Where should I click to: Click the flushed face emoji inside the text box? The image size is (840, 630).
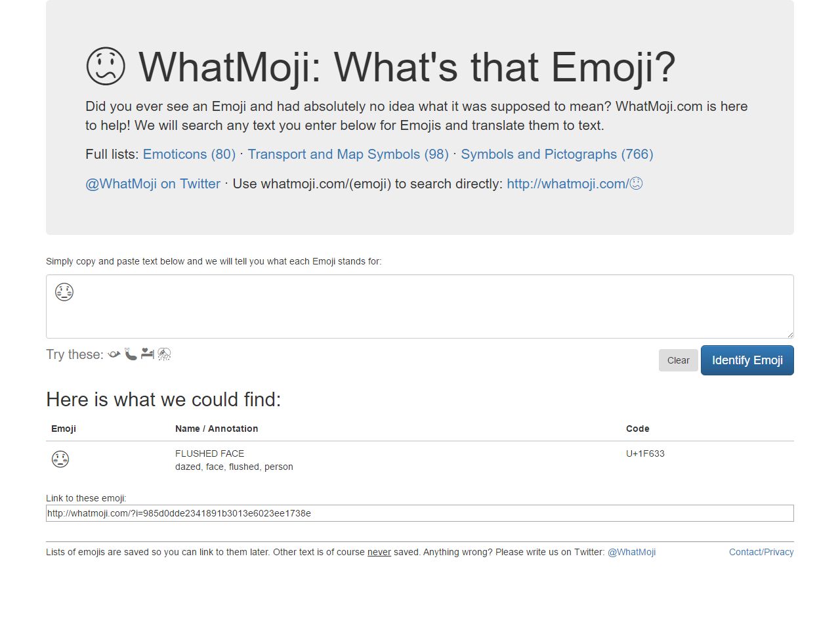64,292
